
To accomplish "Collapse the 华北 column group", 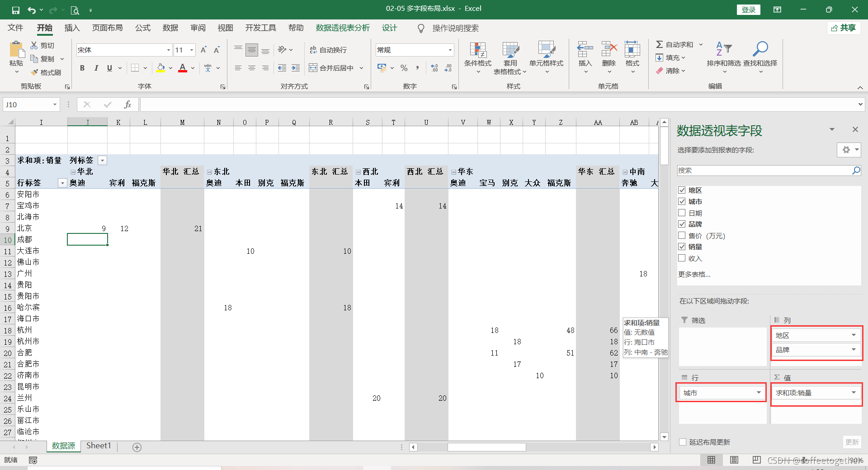I will (73, 172).
